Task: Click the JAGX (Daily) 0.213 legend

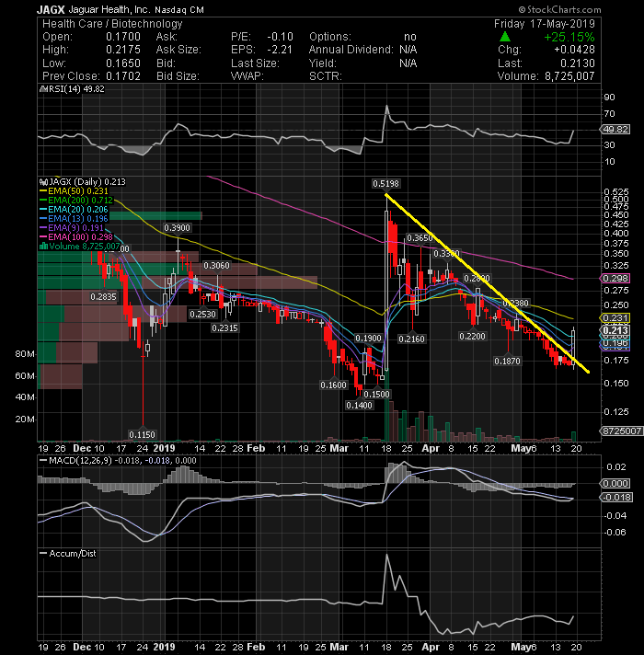Action: pyautogui.click(x=83, y=182)
